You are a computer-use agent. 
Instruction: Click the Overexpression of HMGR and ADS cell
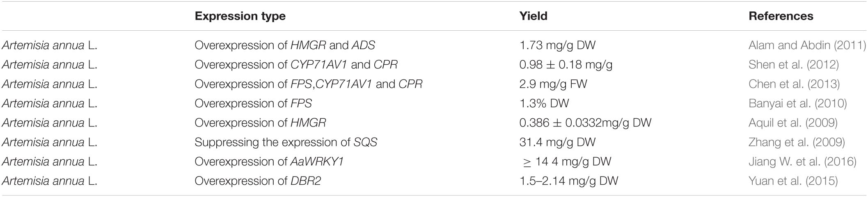coord(285,45)
